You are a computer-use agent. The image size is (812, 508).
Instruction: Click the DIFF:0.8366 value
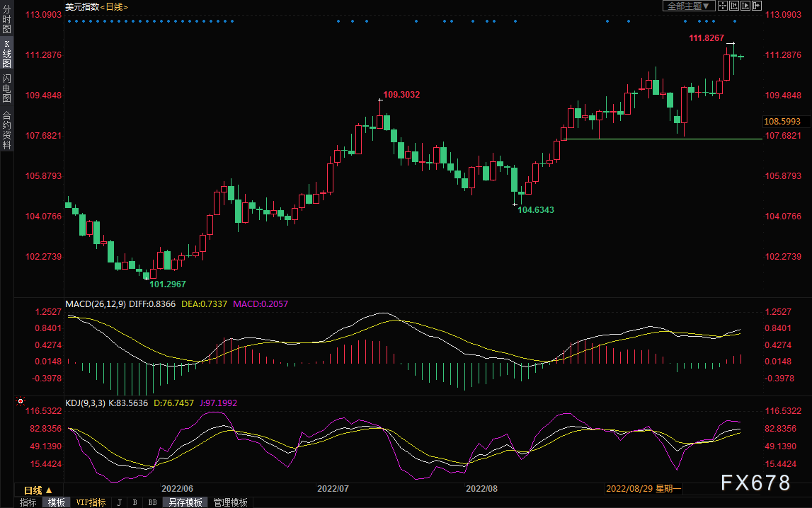(x=152, y=304)
